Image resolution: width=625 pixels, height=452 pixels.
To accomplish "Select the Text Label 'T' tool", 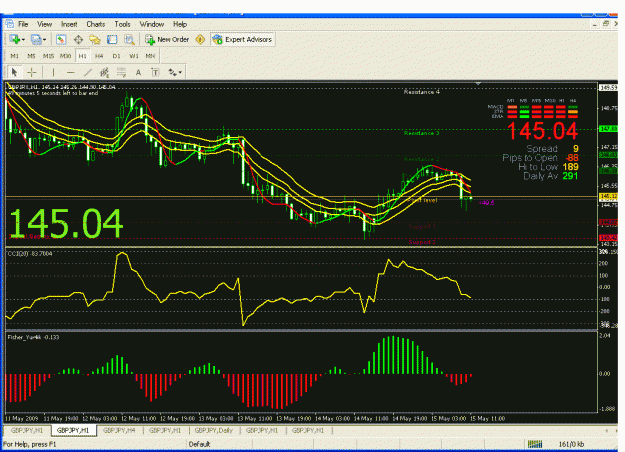I will 155,72.
